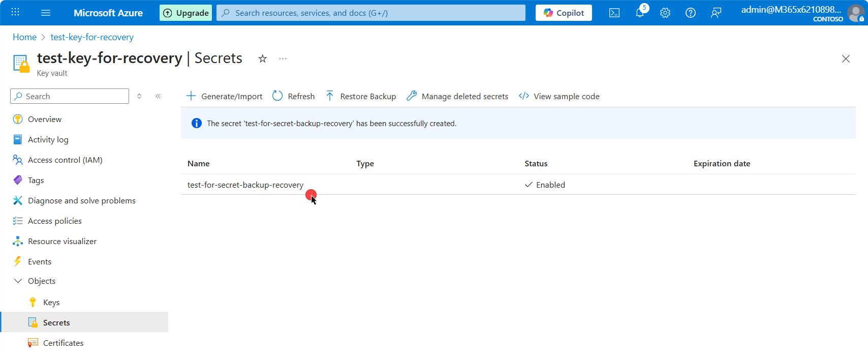The height and width of the screenshot is (356, 868).
Task: Open View sample code
Action: tap(559, 96)
